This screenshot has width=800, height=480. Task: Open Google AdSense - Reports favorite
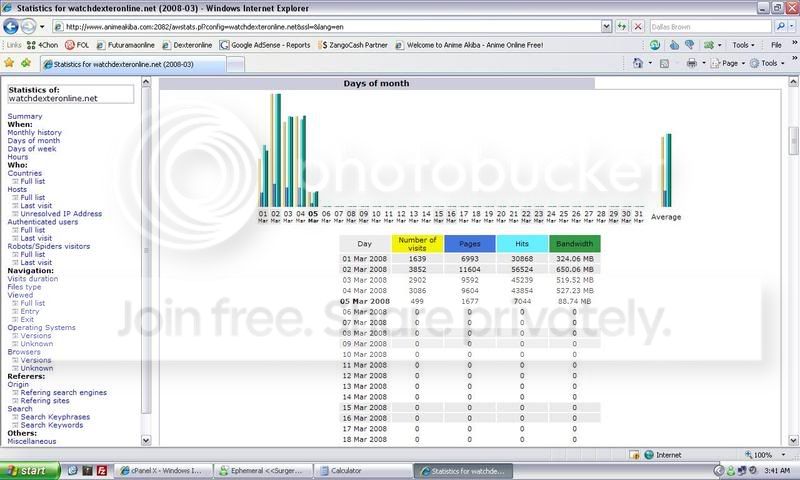265,45
